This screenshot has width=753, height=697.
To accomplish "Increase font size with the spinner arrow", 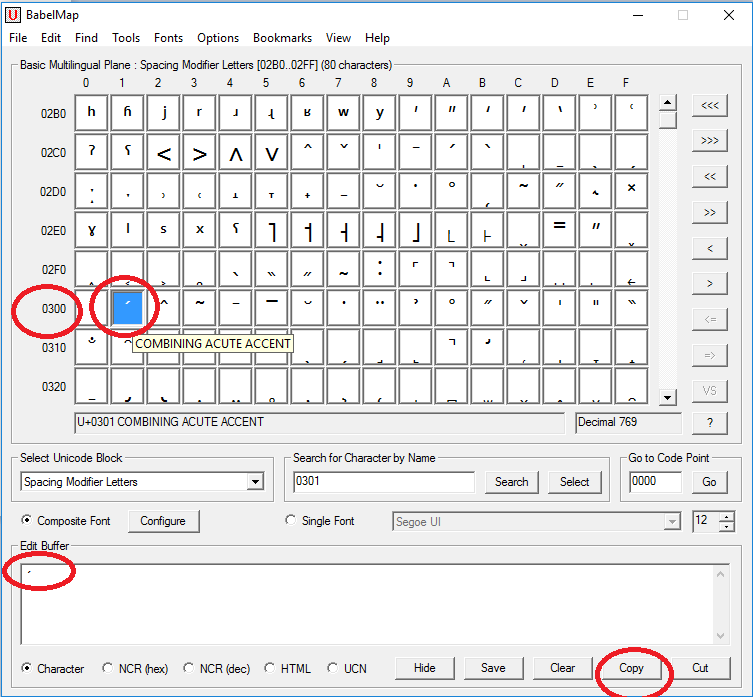I will pyautogui.click(x=726, y=516).
